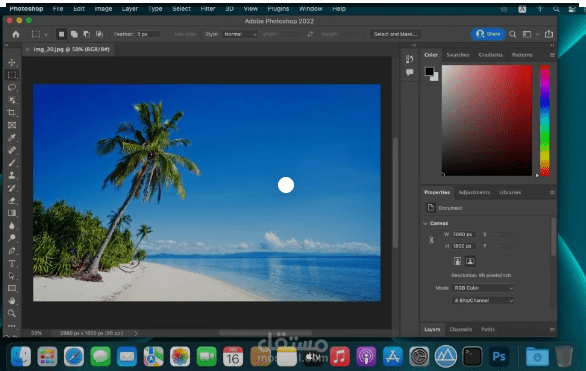Click the Search magnifier in the options bar
Image resolution: width=586 pixels, height=371 pixels.
click(512, 34)
